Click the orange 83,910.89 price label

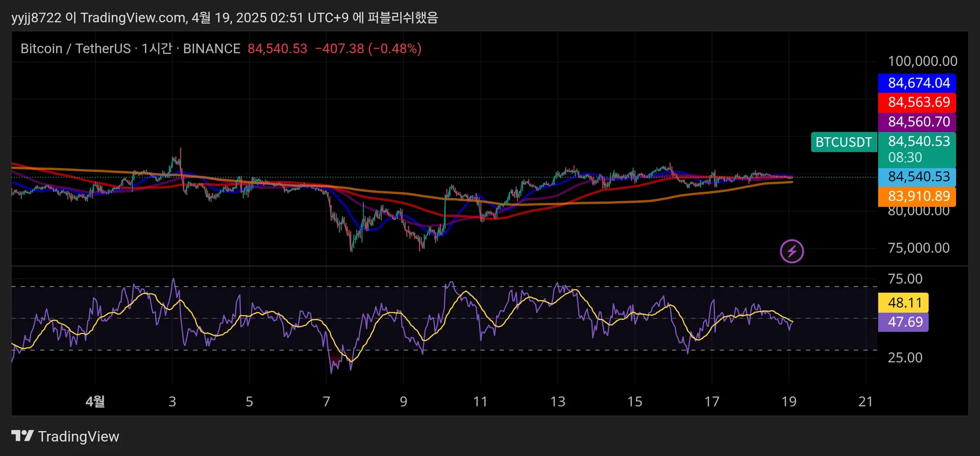pyautogui.click(x=917, y=196)
